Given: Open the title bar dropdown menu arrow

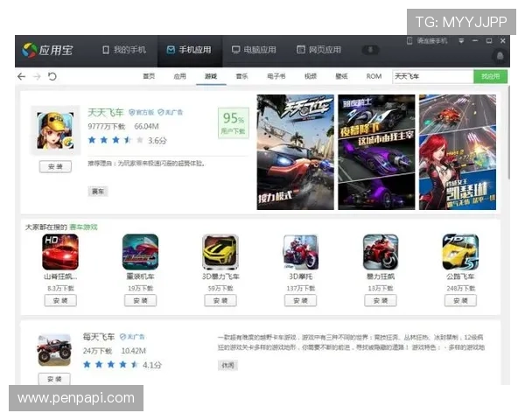Looking at the screenshot, I should click(x=461, y=41).
